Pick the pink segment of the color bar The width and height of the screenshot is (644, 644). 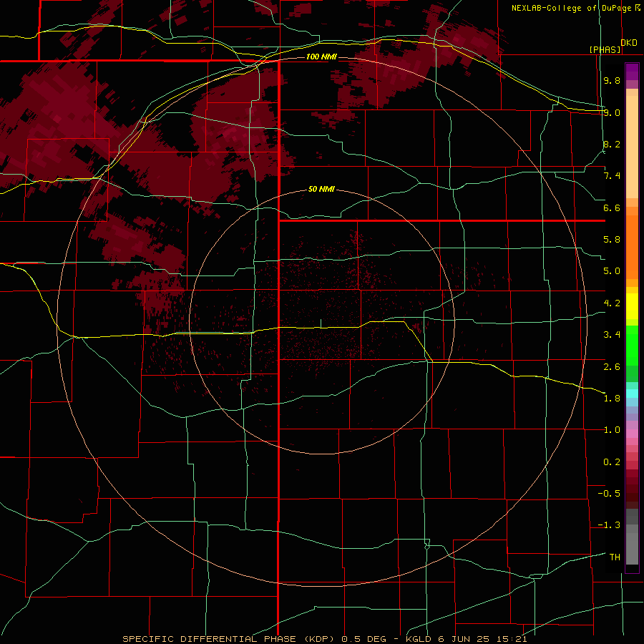632,434
